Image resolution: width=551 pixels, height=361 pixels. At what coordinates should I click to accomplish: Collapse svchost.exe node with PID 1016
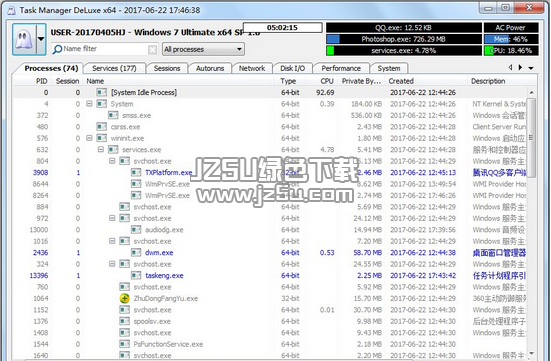pyautogui.click(x=112, y=241)
